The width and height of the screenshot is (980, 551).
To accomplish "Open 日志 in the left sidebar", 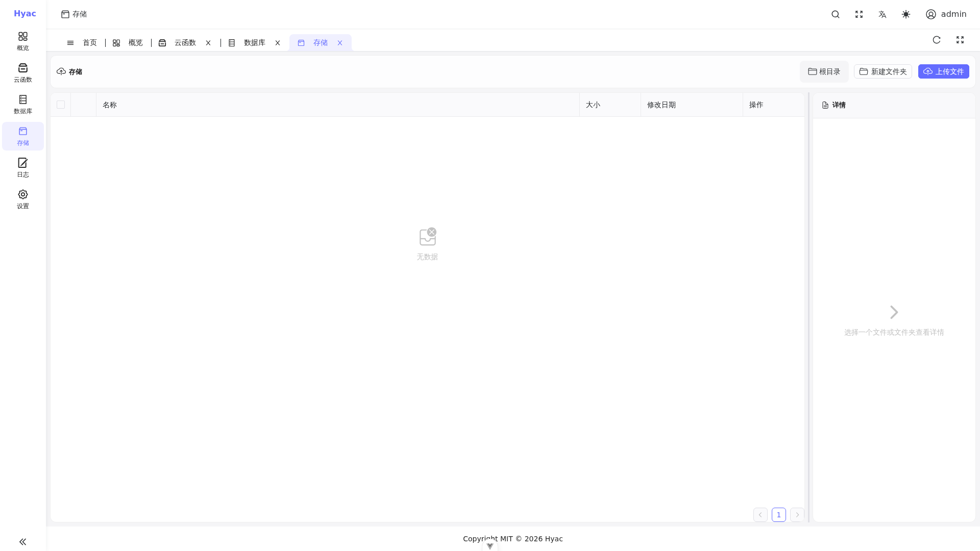I will click(23, 168).
